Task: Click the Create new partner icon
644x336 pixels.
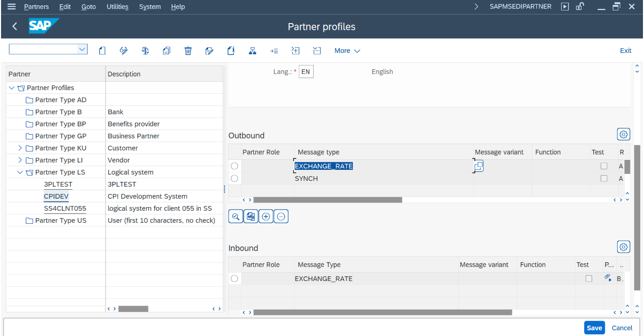Action: (x=102, y=51)
